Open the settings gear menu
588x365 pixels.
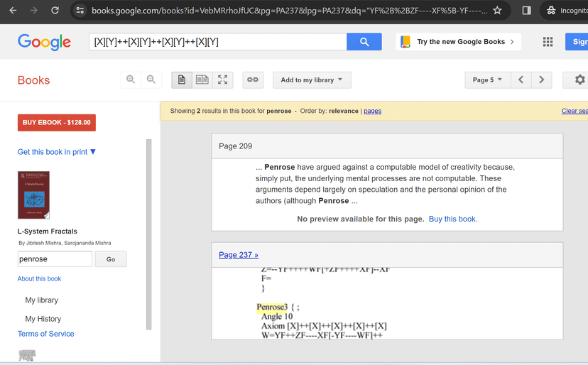tap(579, 80)
